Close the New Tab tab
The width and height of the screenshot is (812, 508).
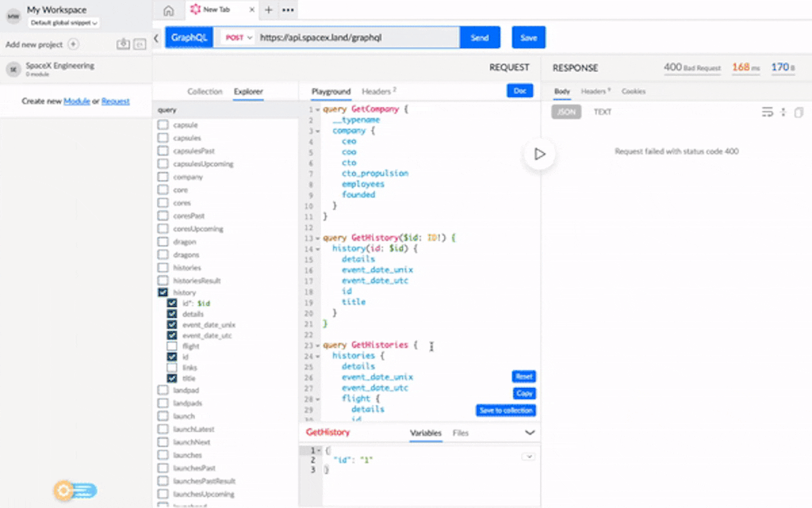point(251,9)
